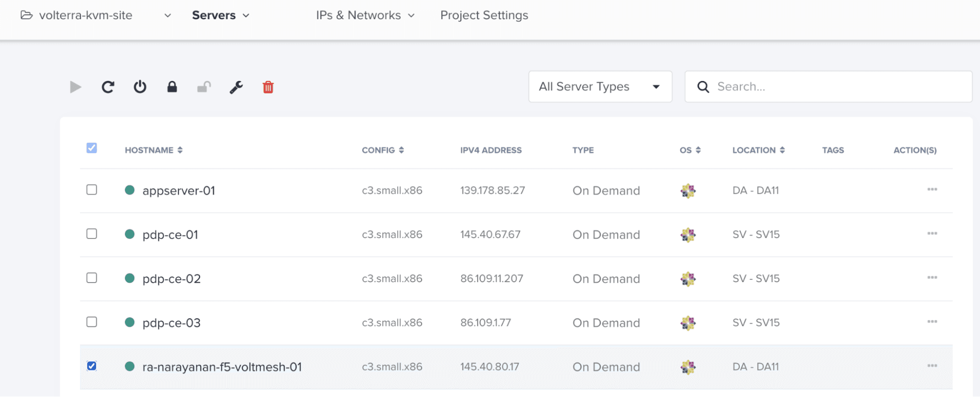
Task: Click status dot of appserver-01
Action: pos(130,190)
